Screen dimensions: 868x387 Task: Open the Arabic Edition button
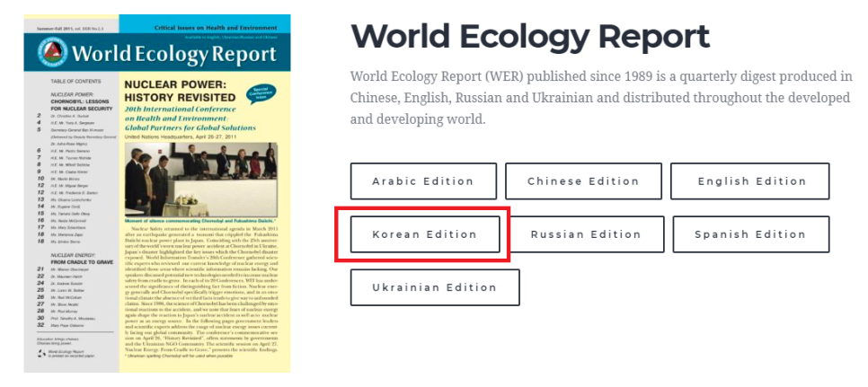click(x=423, y=181)
